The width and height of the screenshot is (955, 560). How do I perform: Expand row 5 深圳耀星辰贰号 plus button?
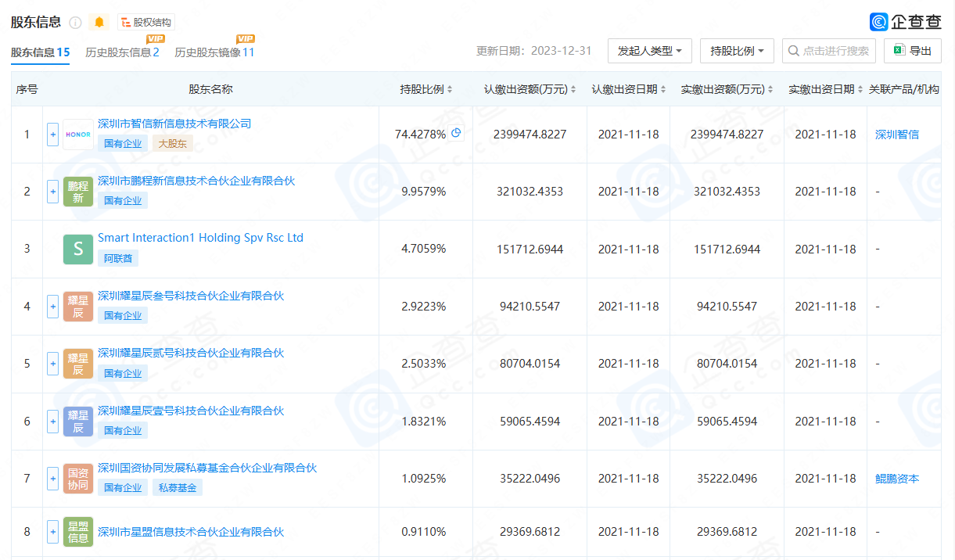click(53, 364)
